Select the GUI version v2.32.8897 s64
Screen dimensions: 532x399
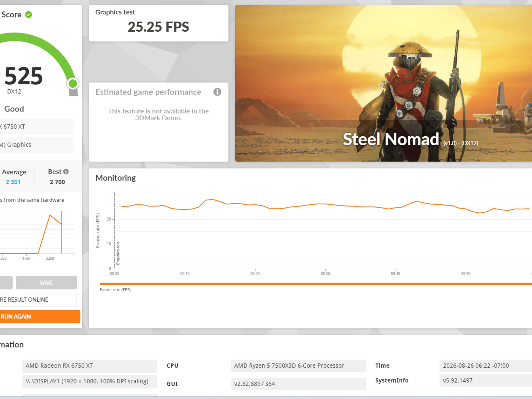(298, 384)
